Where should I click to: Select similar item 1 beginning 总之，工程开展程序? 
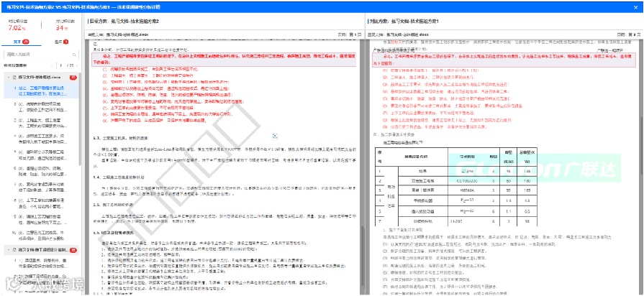coord(40,91)
